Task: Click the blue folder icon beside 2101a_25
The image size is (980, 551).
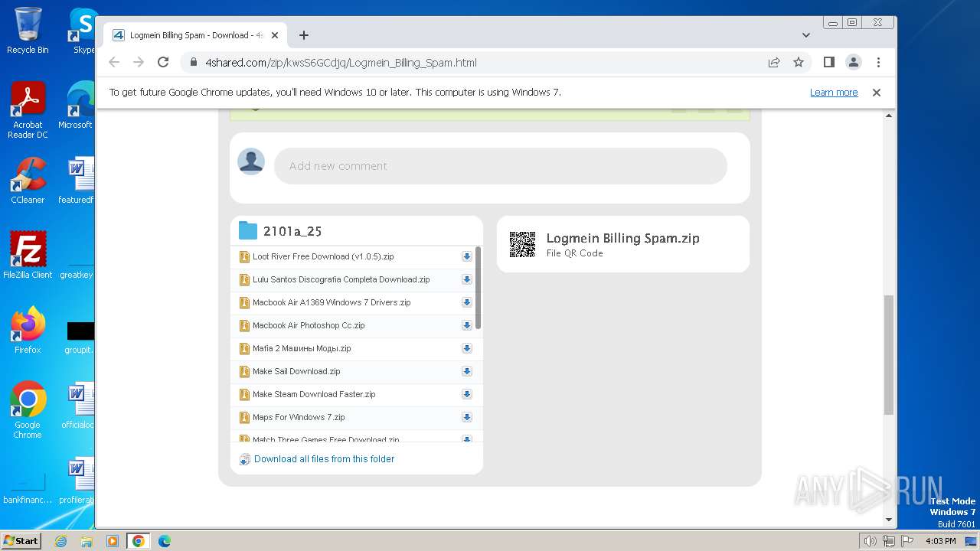Action: (248, 230)
